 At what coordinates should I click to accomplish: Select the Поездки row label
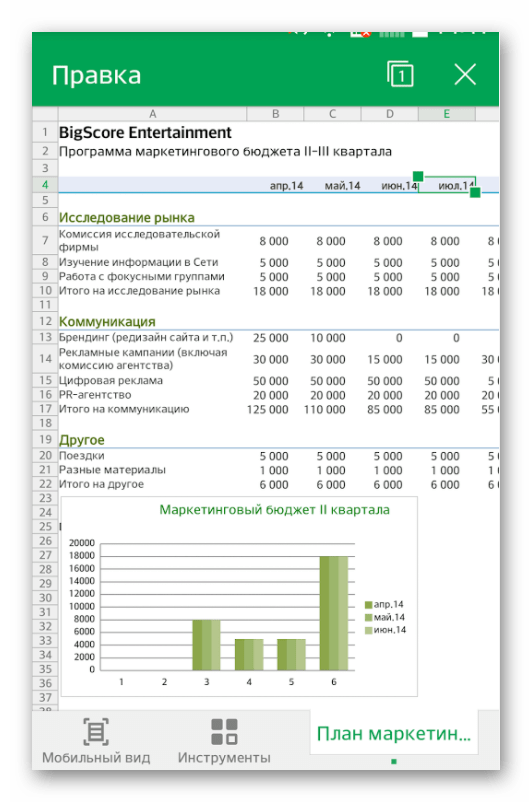click(x=82, y=455)
